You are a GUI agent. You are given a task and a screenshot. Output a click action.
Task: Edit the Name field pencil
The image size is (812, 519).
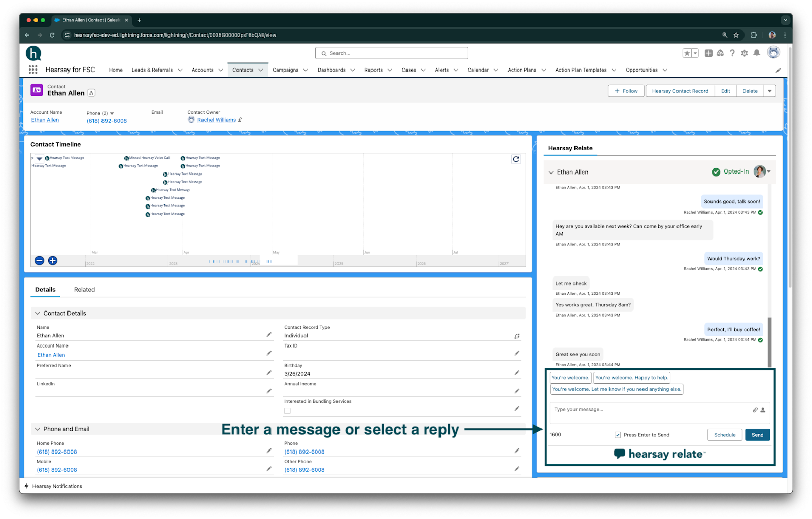pos(269,335)
